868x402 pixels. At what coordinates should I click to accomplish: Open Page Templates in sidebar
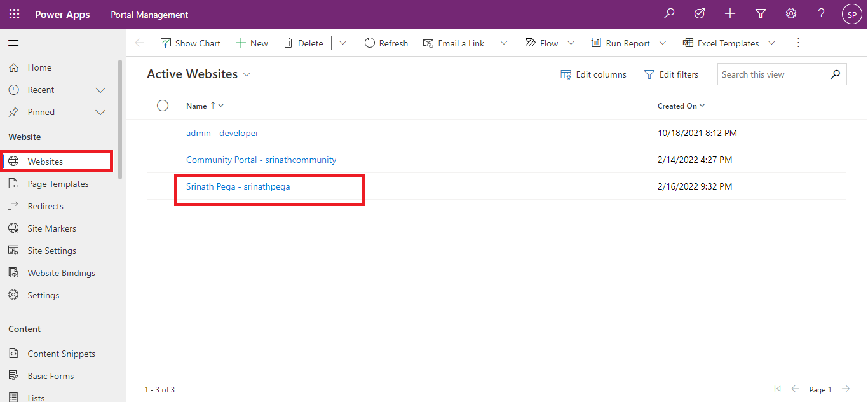coord(58,184)
